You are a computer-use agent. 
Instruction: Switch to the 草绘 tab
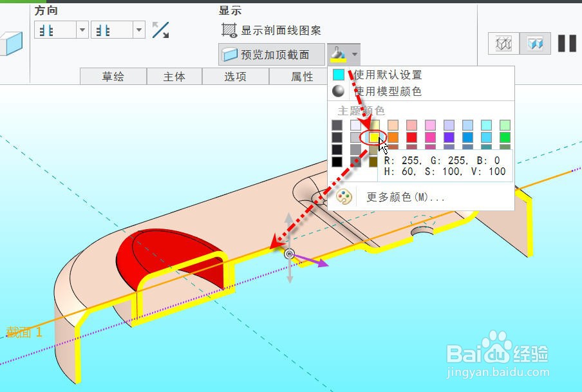tap(113, 76)
